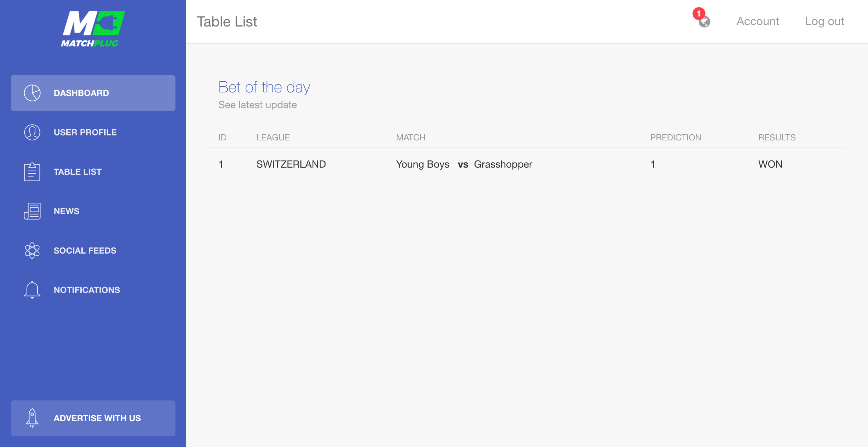The height and width of the screenshot is (447, 868).
Task: Click the Bet of the day heading
Action: 264,87
